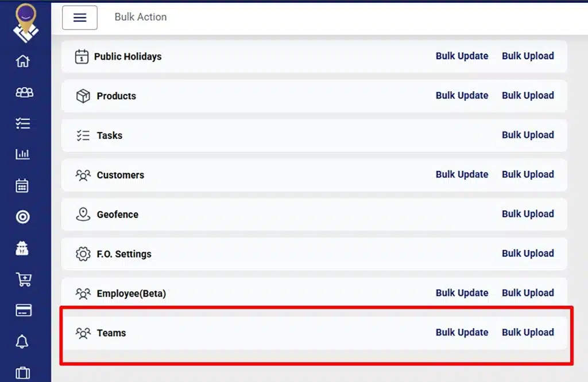Click Bulk Update for Employee(Beta)

pos(462,293)
